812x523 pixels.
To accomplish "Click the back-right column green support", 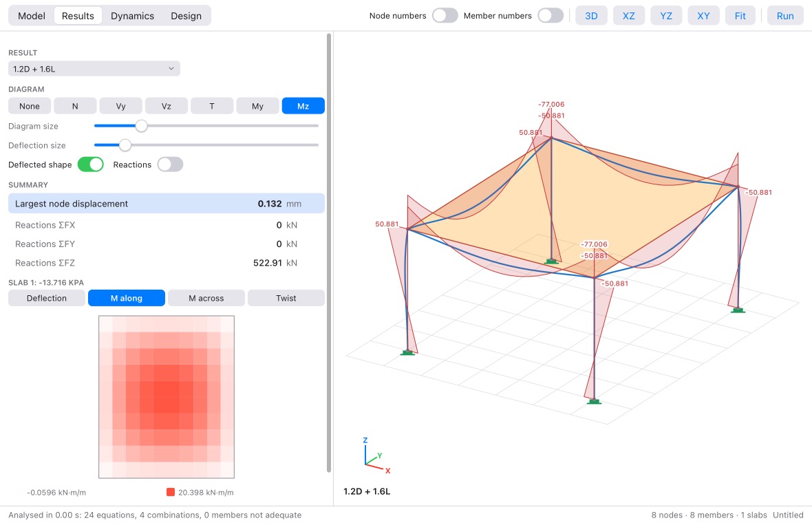I will point(738,310).
